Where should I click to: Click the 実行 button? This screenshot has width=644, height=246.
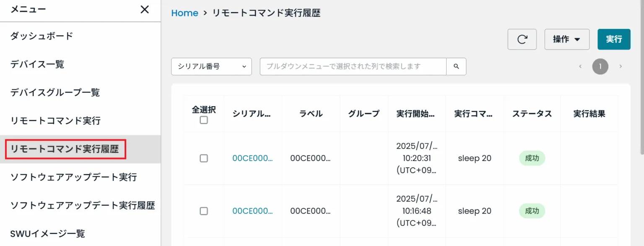[x=614, y=39]
